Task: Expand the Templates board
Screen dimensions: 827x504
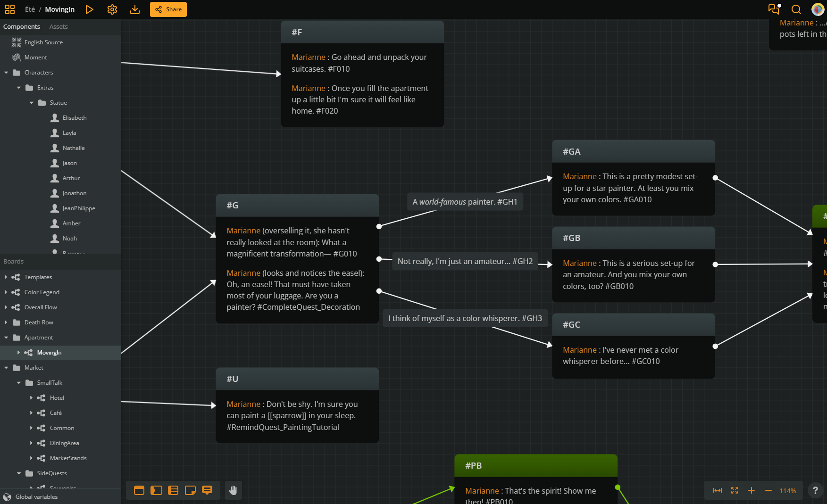Action: 6,277
